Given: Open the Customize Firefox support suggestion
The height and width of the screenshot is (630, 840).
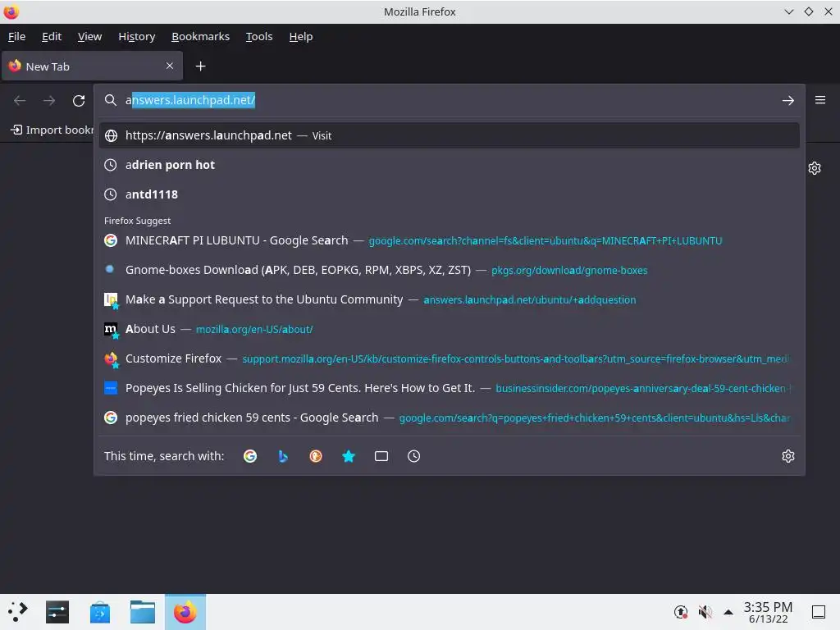Looking at the screenshot, I should pyautogui.click(x=449, y=358).
